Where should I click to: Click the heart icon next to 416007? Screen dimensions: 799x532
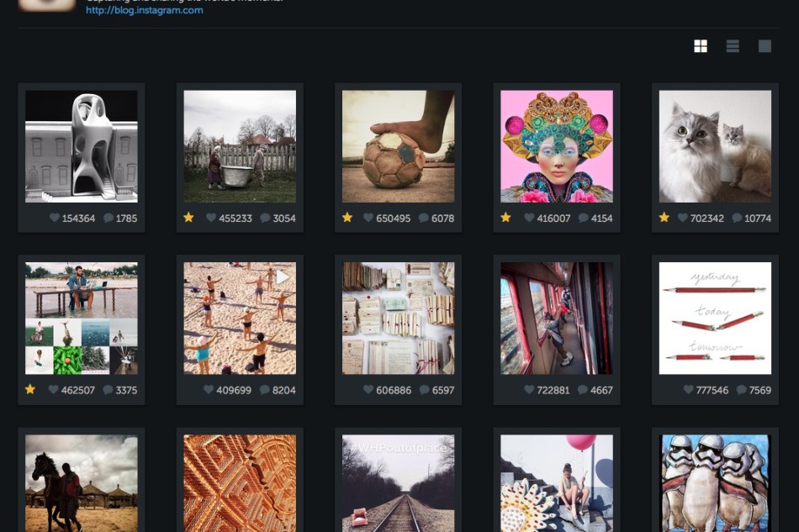point(529,218)
